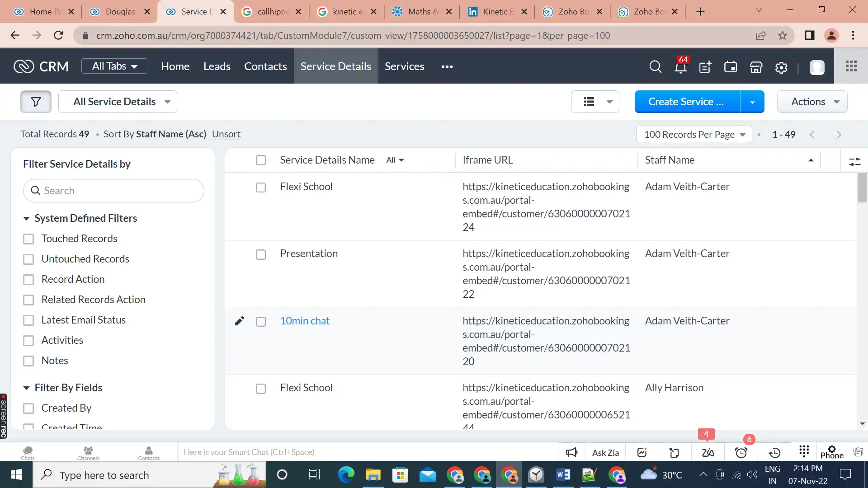
Task: Open the Services module tab
Action: (404, 66)
